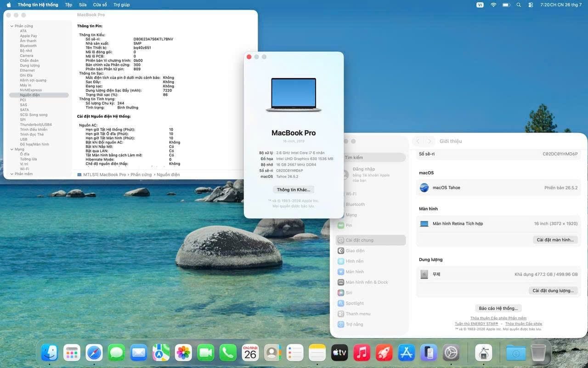The image size is (588, 368).
Task: Select Camera in the System Information sidebar
Action: [27, 56]
